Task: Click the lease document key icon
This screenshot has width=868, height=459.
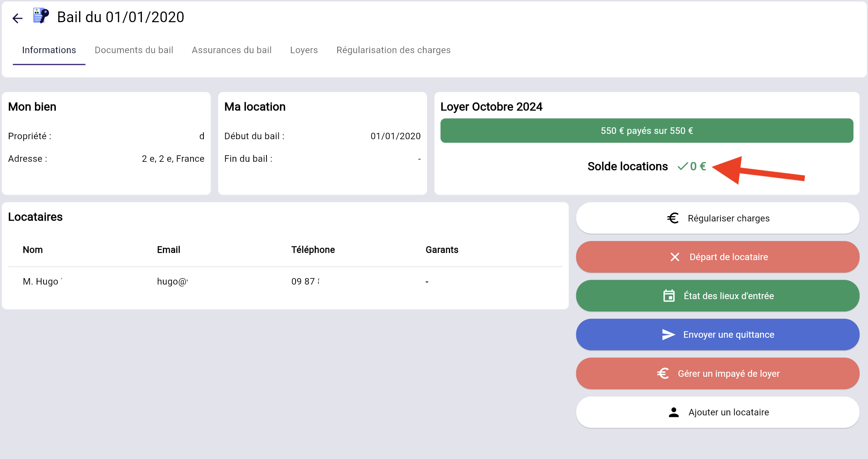Action: click(x=41, y=16)
